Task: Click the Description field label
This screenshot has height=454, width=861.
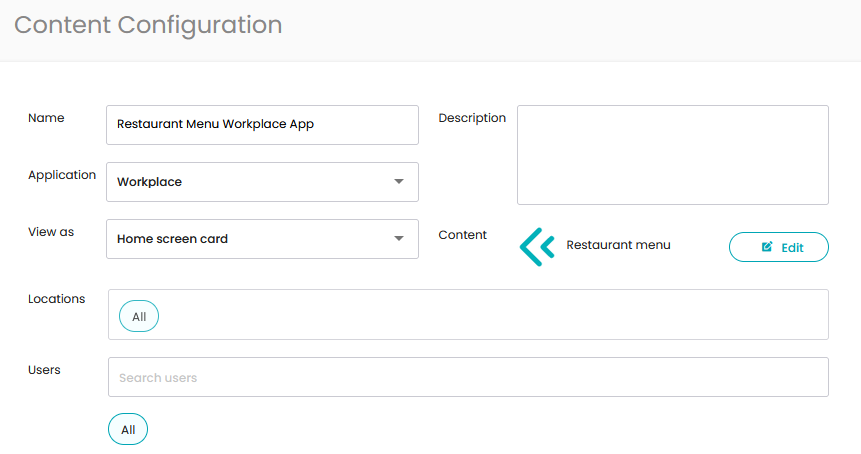Action: pos(472,118)
